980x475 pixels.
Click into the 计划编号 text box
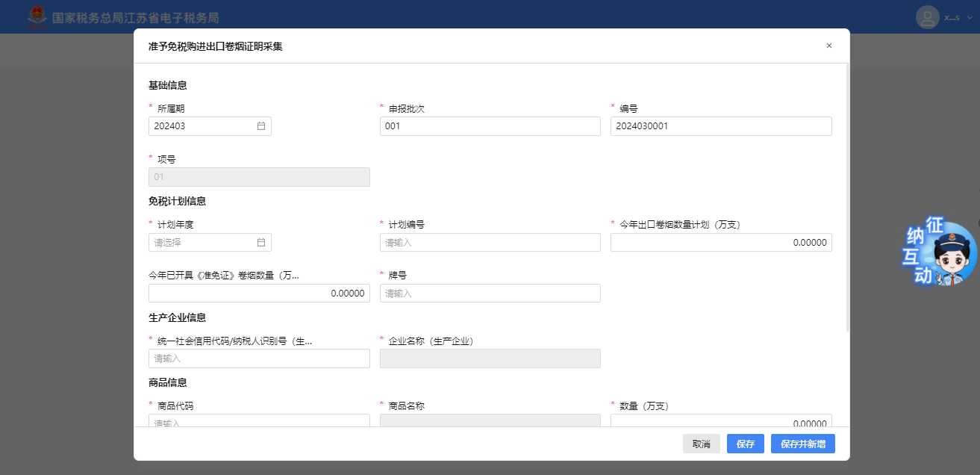pyautogui.click(x=490, y=243)
